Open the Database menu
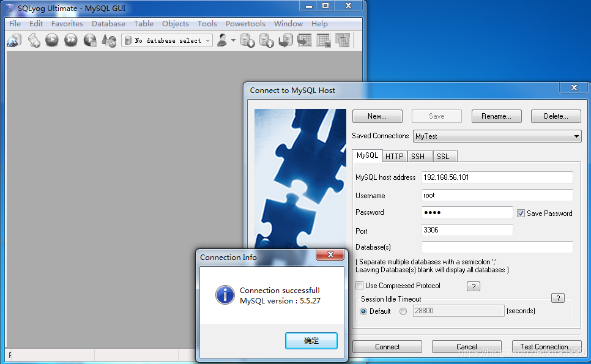 (x=108, y=24)
